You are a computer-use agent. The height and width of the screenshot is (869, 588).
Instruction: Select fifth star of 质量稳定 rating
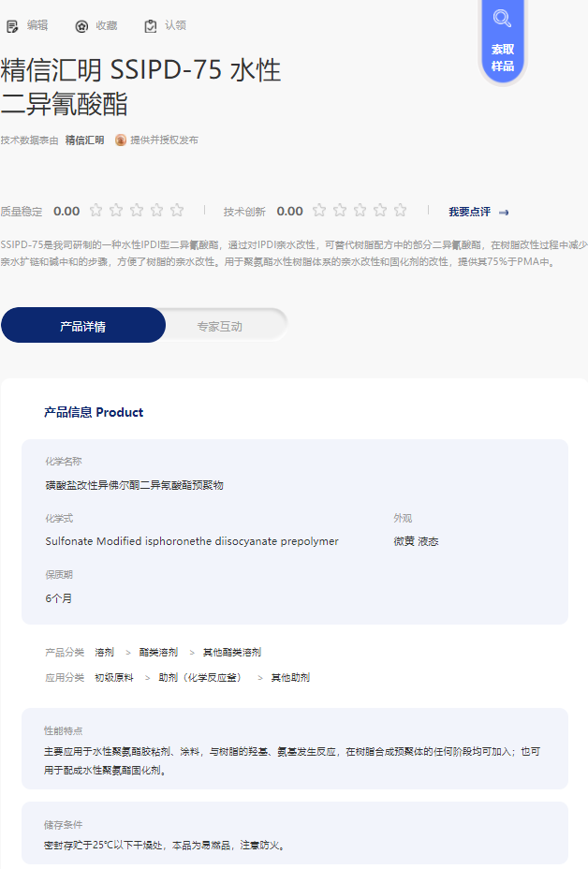(177, 211)
